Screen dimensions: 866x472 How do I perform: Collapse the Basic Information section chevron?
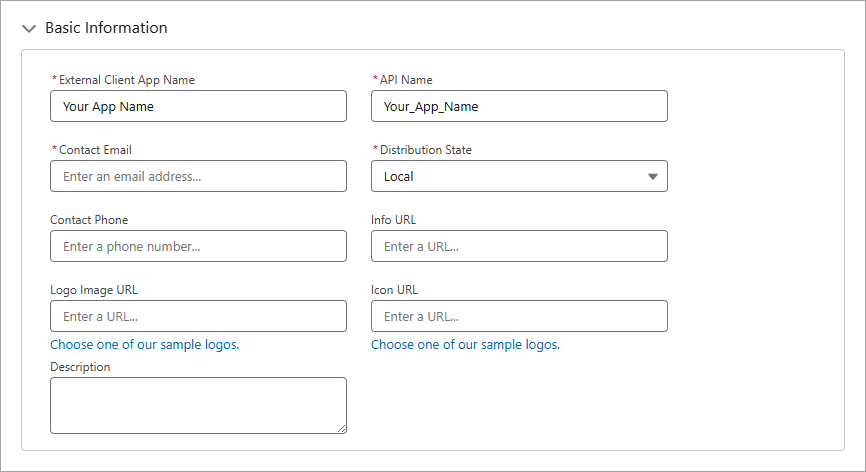(x=29, y=29)
